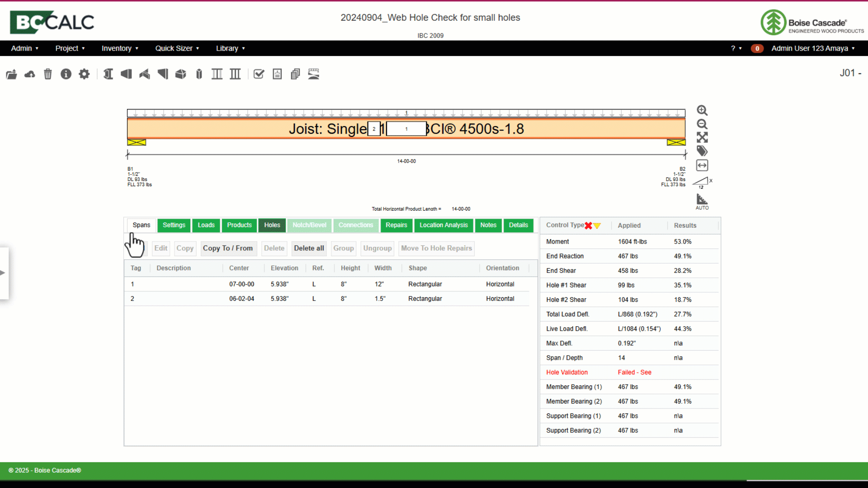This screenshot has width=868, height=488.
Task: Click the copy pages icon
Action: click(x=295, y=74)
